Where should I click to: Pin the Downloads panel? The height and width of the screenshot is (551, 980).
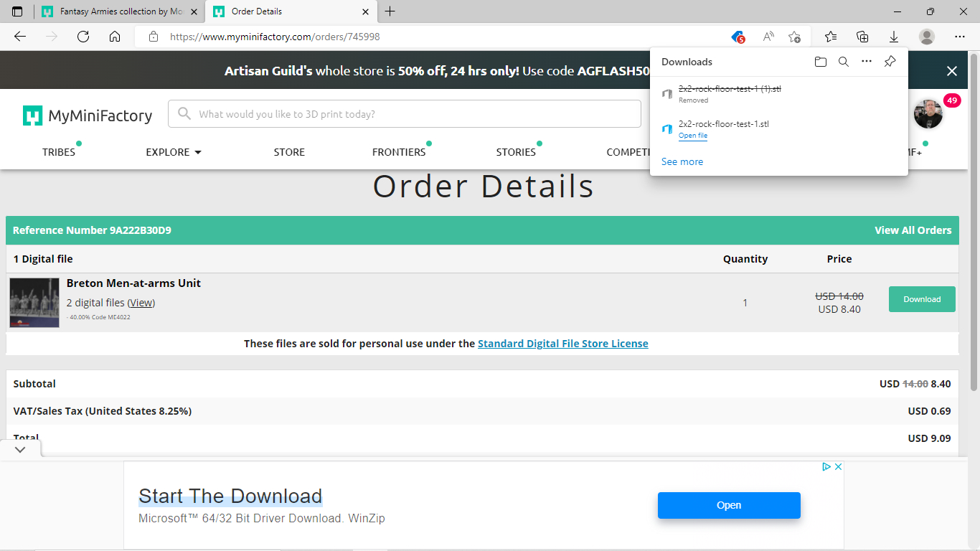coord(890,62)
